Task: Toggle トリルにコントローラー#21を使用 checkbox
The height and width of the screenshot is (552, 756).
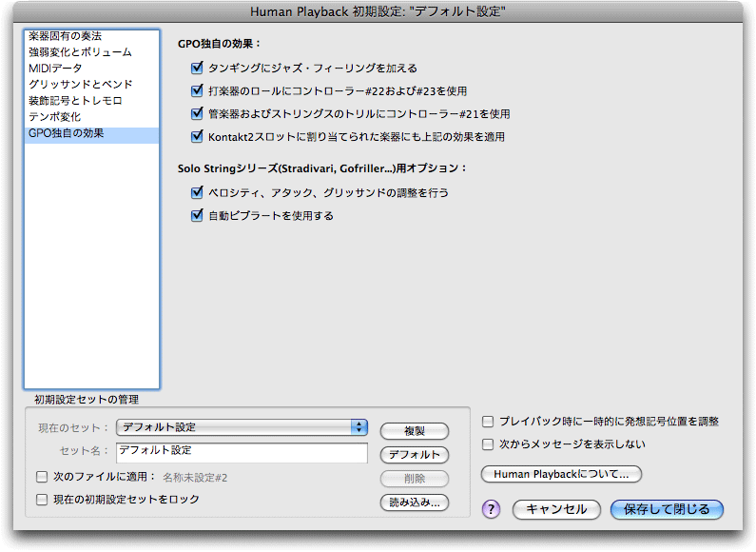Action: [x=197, y=113]
